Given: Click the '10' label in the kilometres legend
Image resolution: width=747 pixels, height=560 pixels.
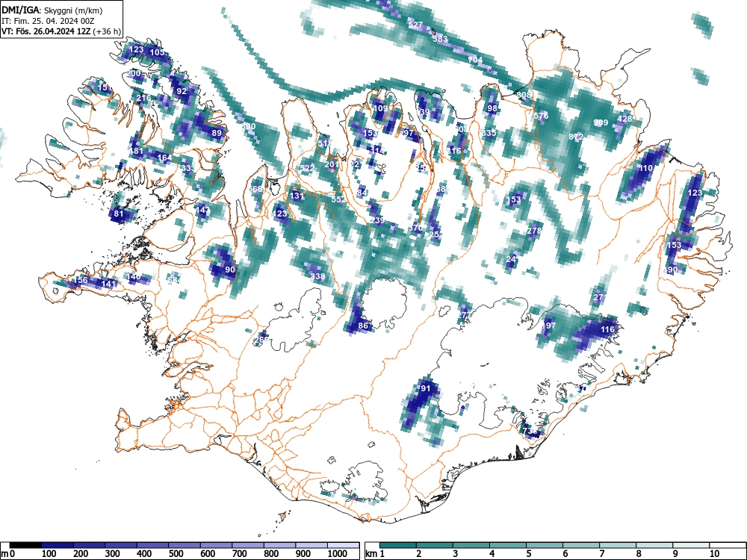Looking at the screenshot, I should click(x=714, y=554).
